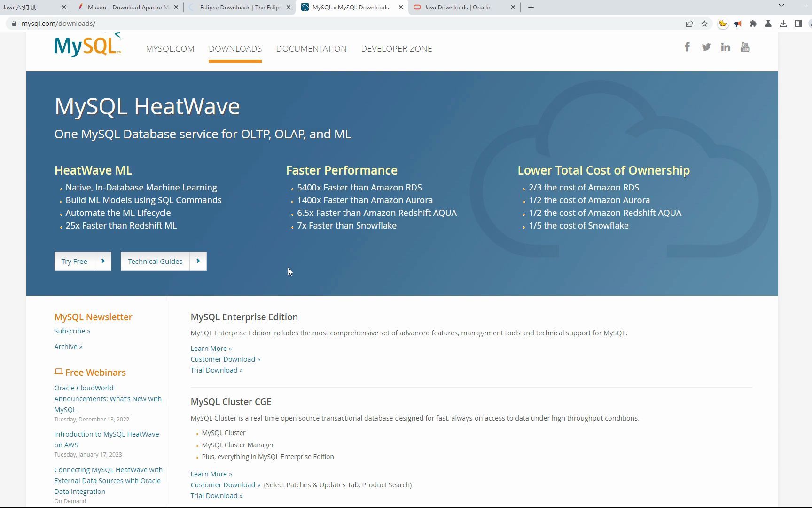The width and height of the screenshot is (812, 508).
Task: Expand the Technical Guides arrow button
Action: [x=198, y=261]
